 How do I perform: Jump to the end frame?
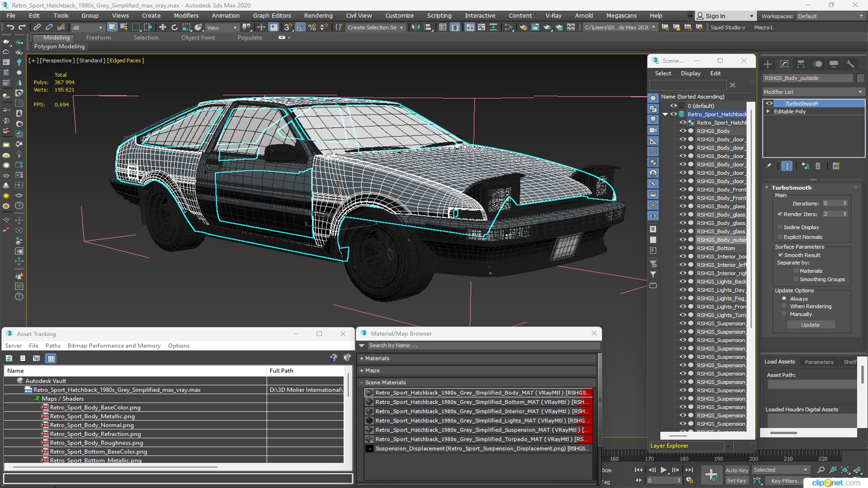click(x=689, y=470)
